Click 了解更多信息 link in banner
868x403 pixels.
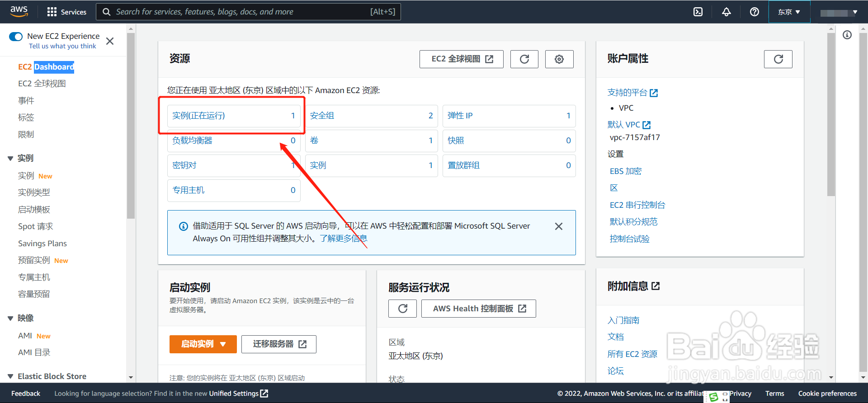tap(344, 239)
